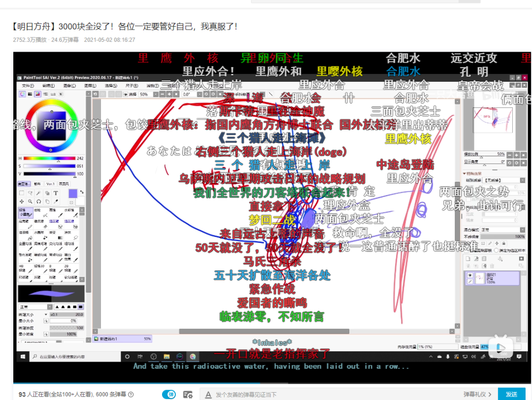Click the navigator zoom-in plus button
The image size is (532, 400).
(516, 155)
